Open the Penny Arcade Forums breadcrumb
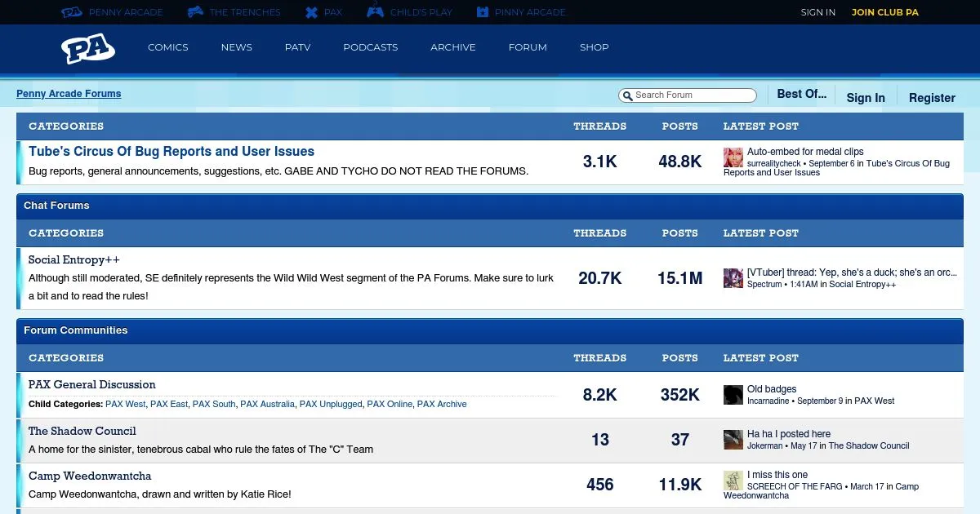This screenshot has width=980, height=514. (69, 94)
